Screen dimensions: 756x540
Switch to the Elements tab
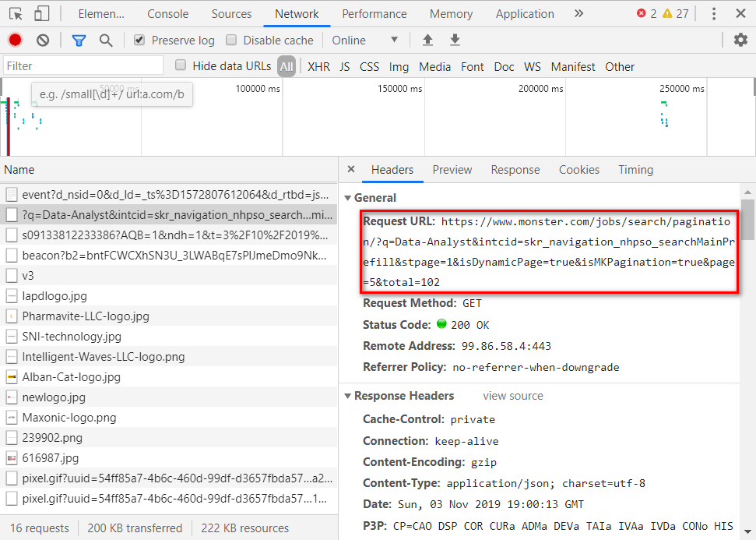point(101,14)
